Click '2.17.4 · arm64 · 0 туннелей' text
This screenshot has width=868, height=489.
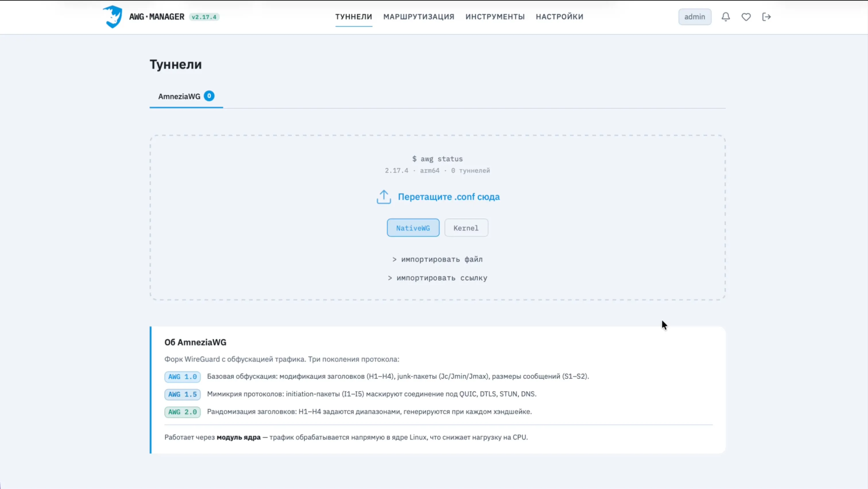[x=437, y=171]
